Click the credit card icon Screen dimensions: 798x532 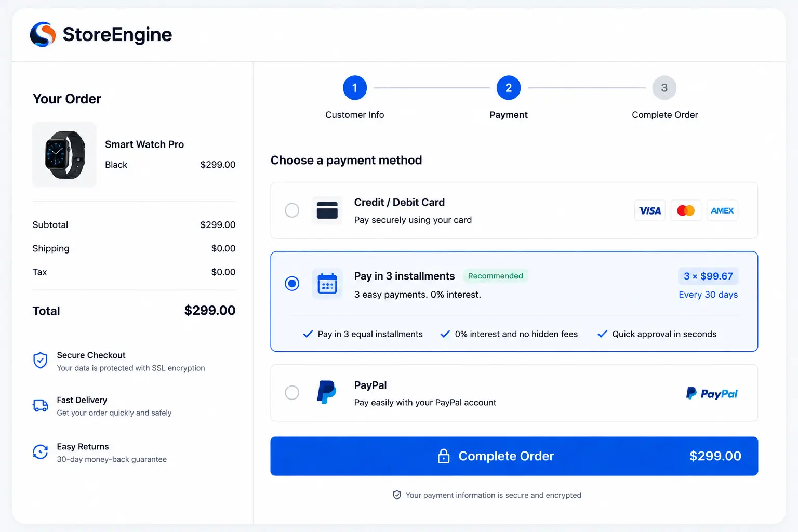pyautogui.click(x=327, y=210)
